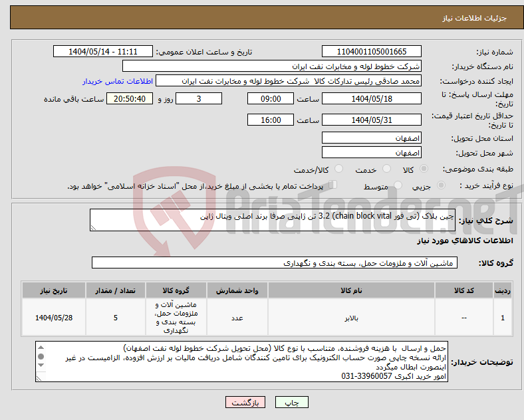Click the تعداد / مقدار column header
This screenshot has width=524, height=420.
point(115,290)
